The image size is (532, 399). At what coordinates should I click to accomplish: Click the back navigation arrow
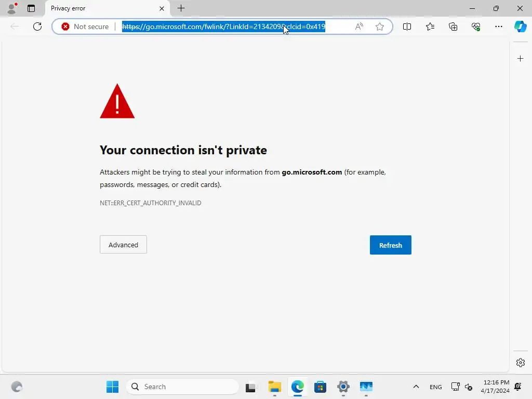[15, 26]
